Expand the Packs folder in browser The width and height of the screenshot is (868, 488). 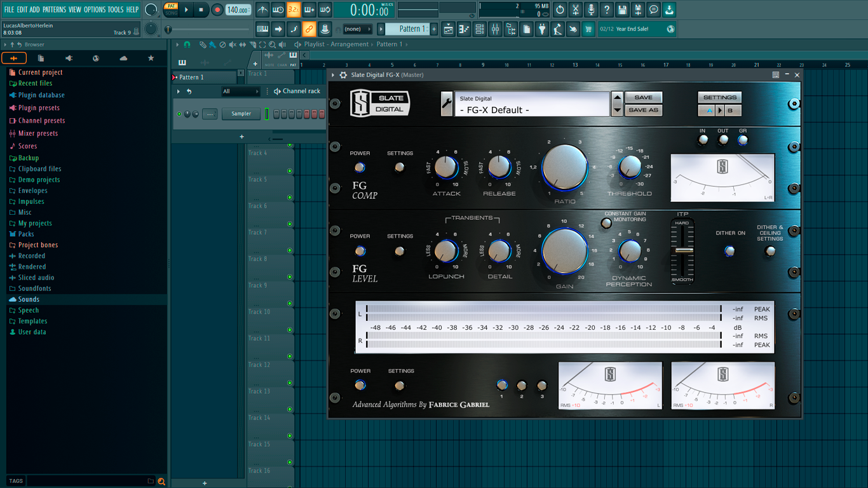(x=26, y=234)
